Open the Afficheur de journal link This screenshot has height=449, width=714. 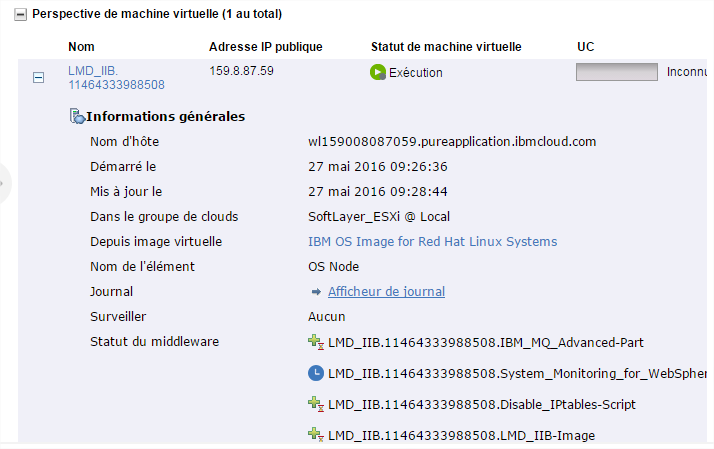(386, 292)
